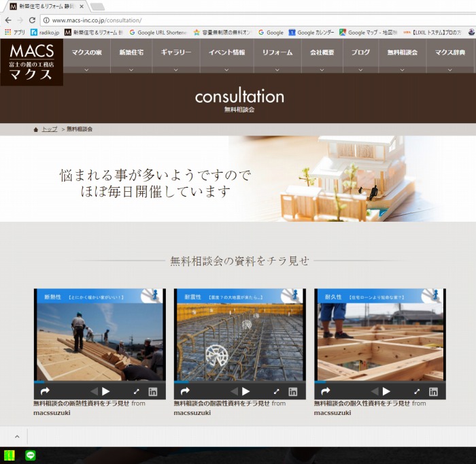This screenshot has height=464, width=476.
Task: Open Google Calendar bookmark
Action: (x=311, y=32)
